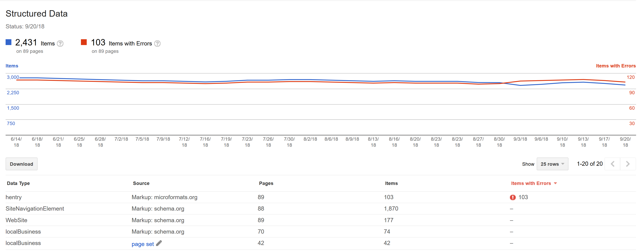The height and width of the screenshot is (251, 644).
Task: Click the 9/20/18 date on chart axis
Action: [625, 142]
